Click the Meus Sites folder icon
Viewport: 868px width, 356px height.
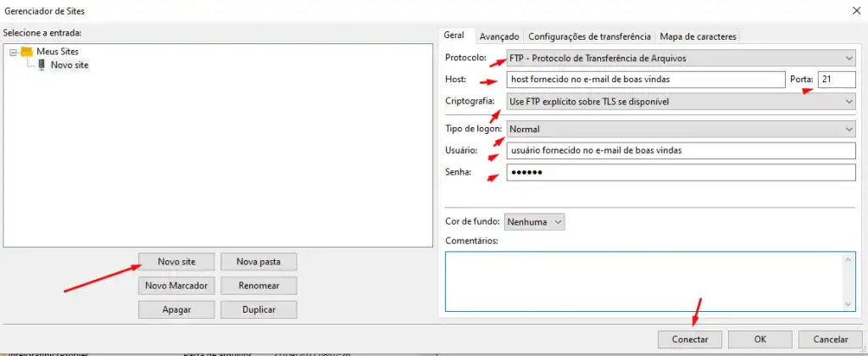(26, 52)
